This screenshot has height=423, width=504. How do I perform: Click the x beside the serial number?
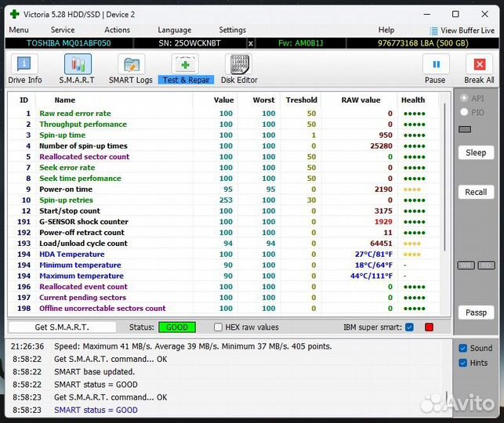point(251,43)
